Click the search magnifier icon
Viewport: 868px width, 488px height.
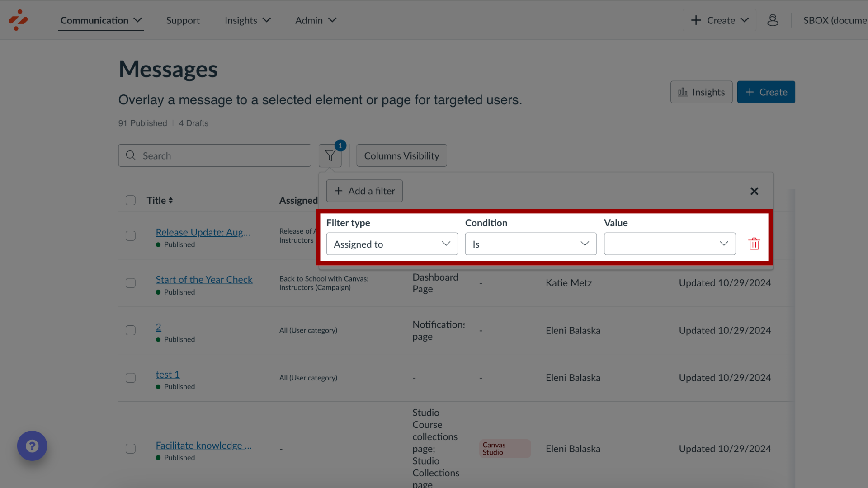tap(131, 155)
